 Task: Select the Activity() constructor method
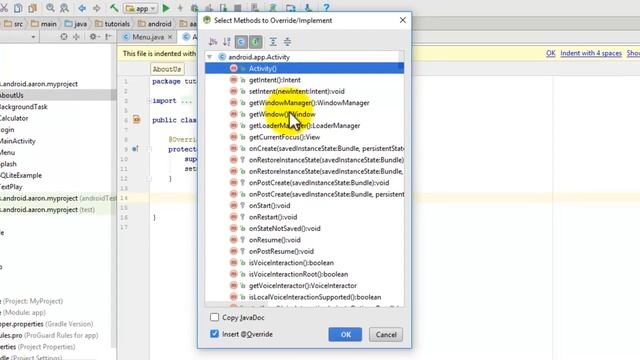pyautogui.click(x=304, y=68)
